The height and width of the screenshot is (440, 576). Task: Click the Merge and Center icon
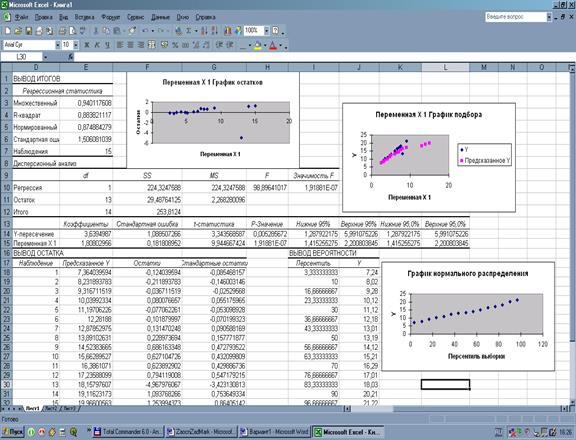coord(151,45)
